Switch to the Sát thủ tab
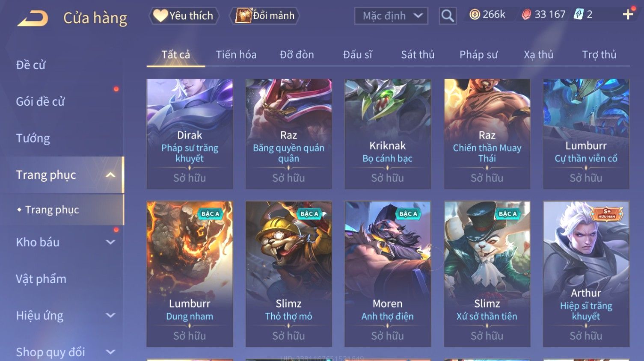The height and width of the screenshot is (361, 644). pyautogui.click(x=418, y=55)
